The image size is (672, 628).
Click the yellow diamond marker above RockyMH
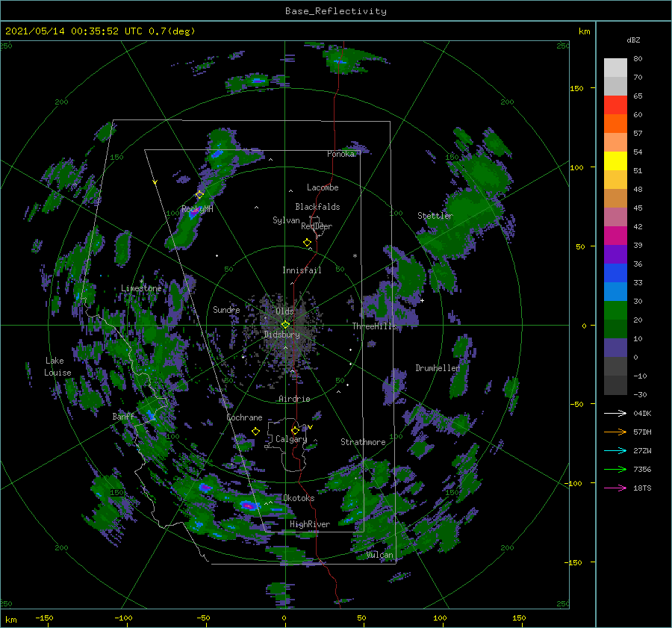tap(199, 195)
